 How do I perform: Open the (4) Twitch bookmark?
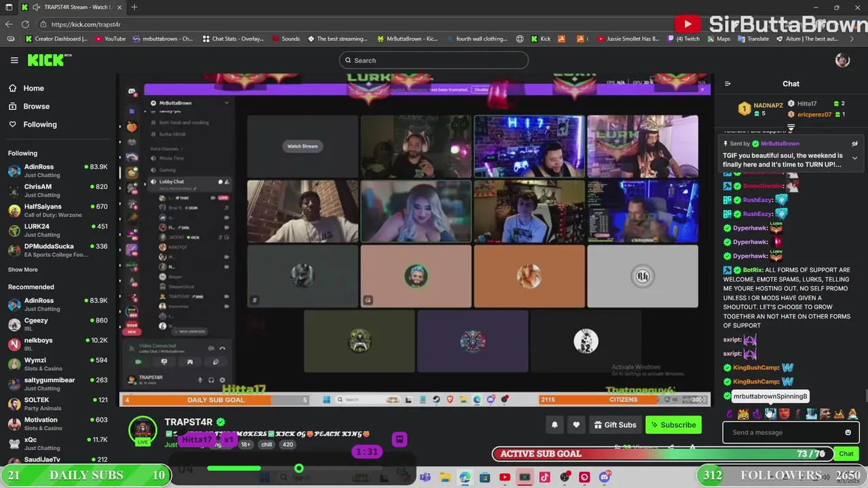click(683, 39)
